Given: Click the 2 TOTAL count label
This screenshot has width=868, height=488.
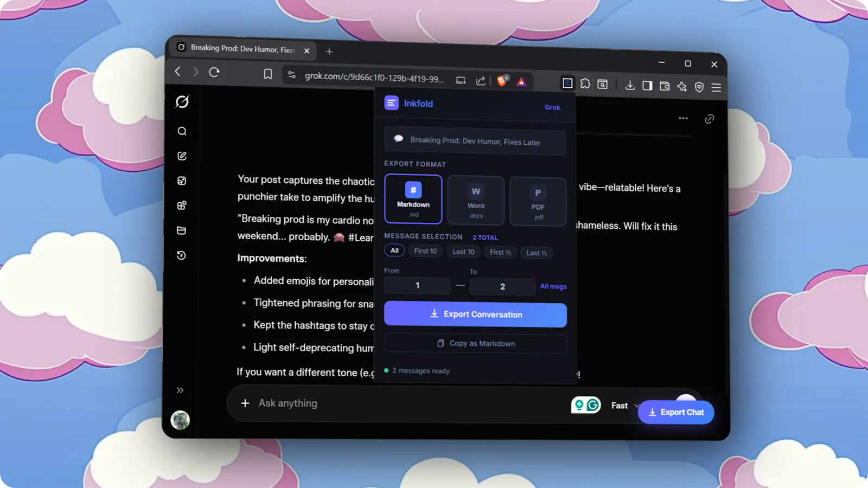Looking at the screenshot, I should click(485, 237).
